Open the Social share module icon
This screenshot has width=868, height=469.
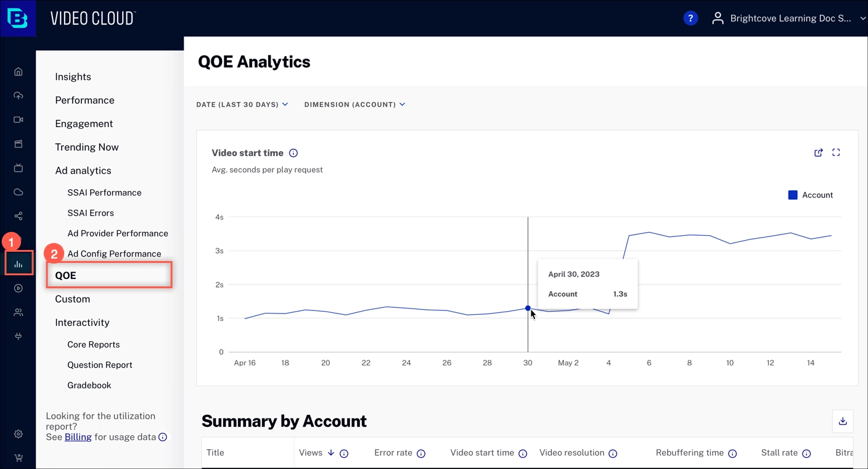point(18,216)
